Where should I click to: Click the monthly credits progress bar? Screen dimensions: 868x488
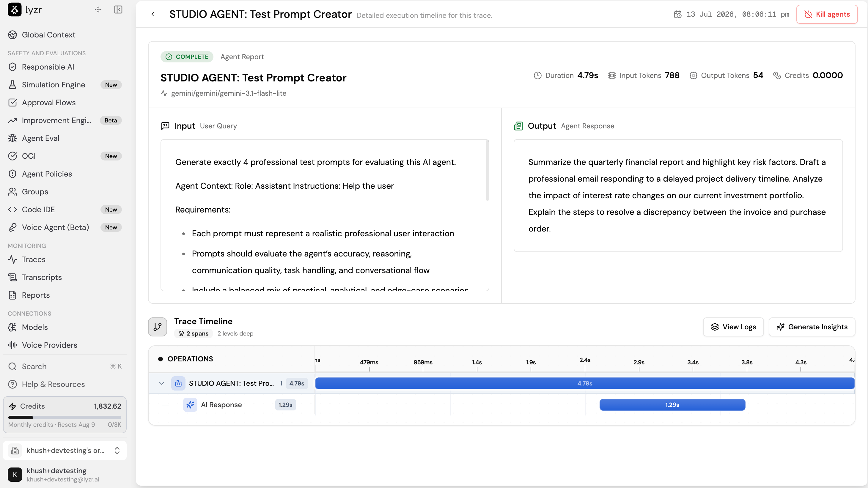[x=65, y=417]
